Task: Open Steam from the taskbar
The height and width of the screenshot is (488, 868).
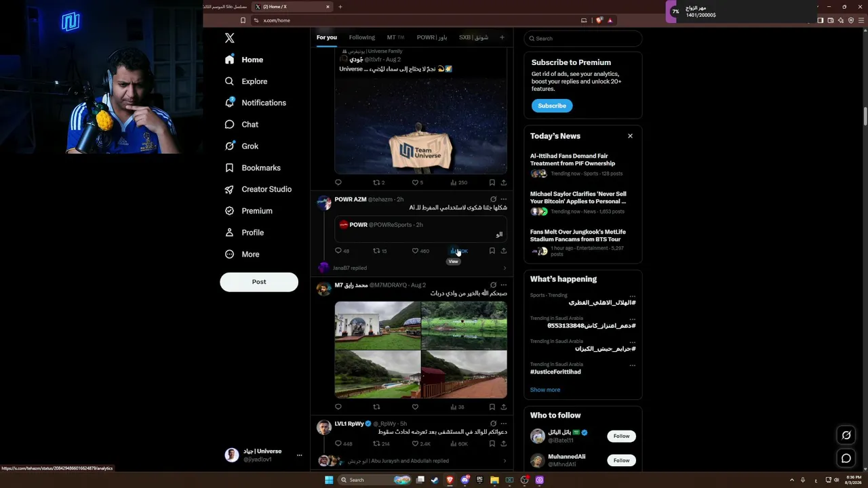Action: tap(435, 480)
